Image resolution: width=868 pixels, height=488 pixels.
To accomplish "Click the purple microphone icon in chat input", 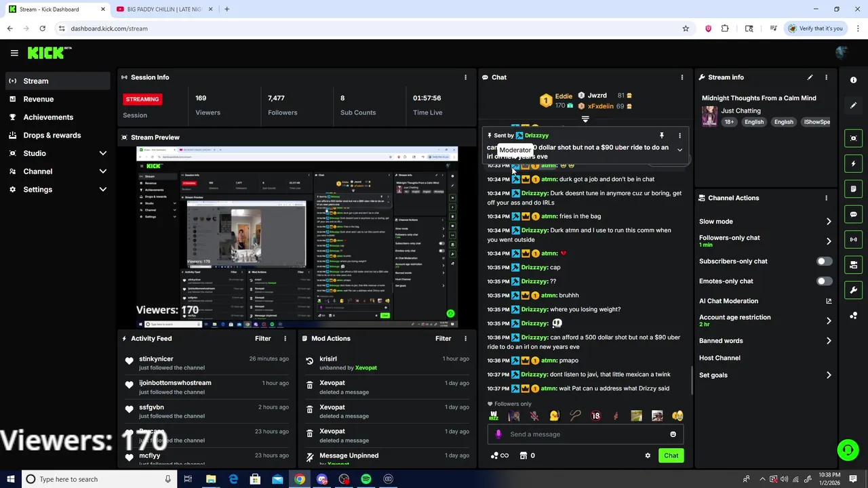I will pyautogui.click(x=498, y=434).
